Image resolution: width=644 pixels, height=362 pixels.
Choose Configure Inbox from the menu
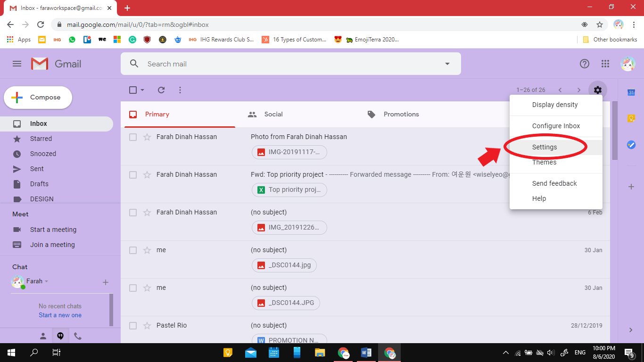(556, 126)
